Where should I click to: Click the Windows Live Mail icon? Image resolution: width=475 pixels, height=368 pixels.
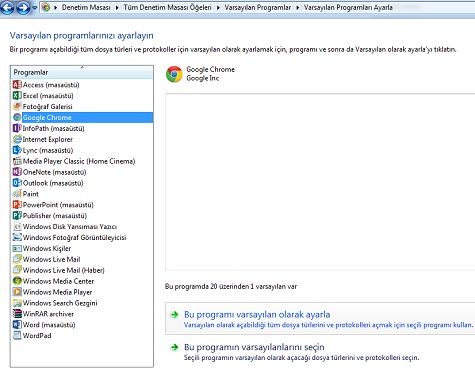[17, 259]
